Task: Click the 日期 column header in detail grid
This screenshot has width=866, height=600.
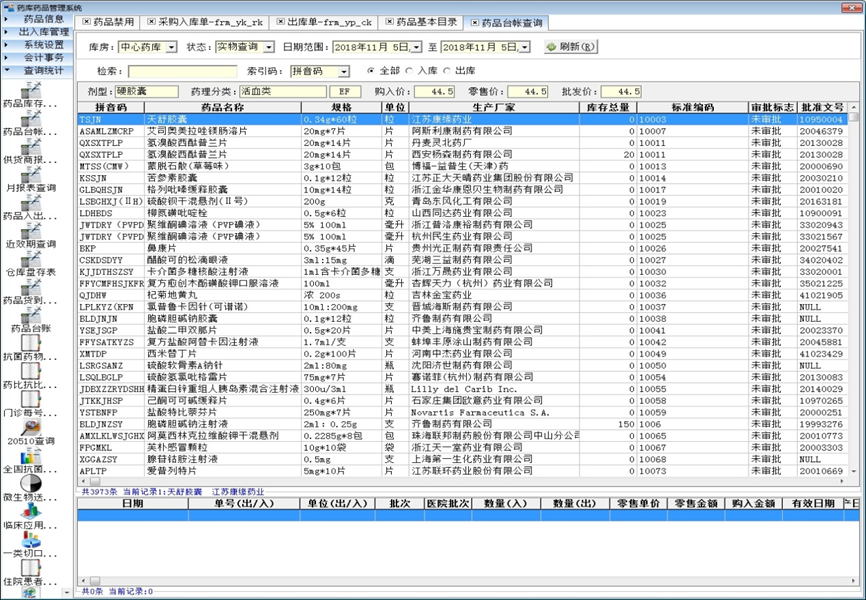Action: point(133,503)
